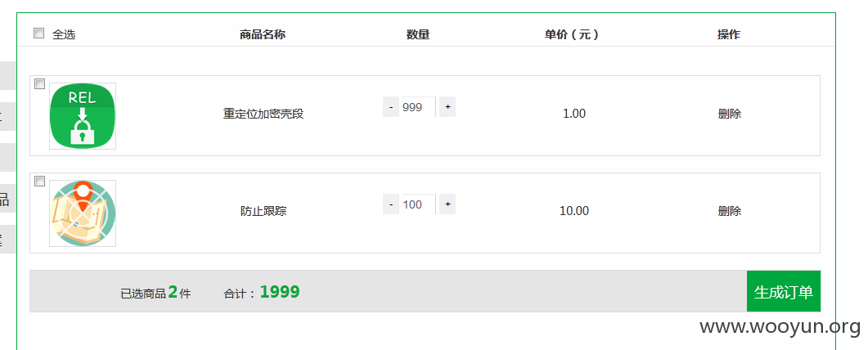Delete the 防止跟踪 item via 删除
868x350 pixels.
(x=730, y=211)
